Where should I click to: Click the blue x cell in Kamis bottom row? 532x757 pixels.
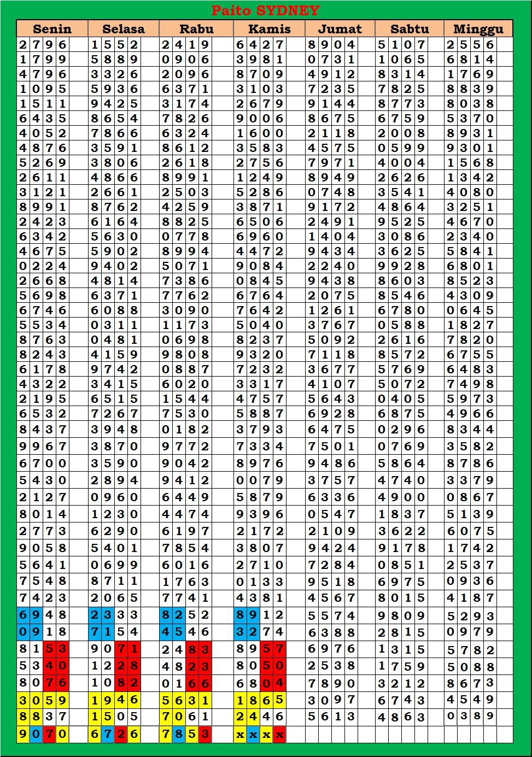pos(253,735)
